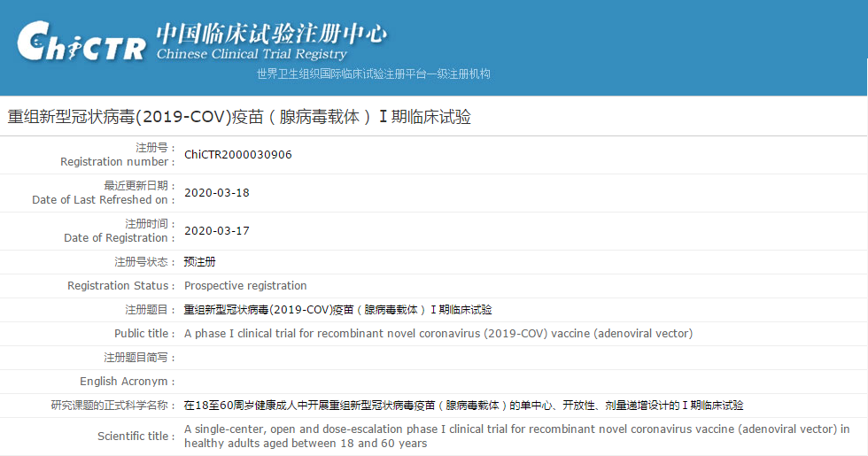
Task: Click the last refreshed date 2020-03-18
Action: click(x=217, y=193)
